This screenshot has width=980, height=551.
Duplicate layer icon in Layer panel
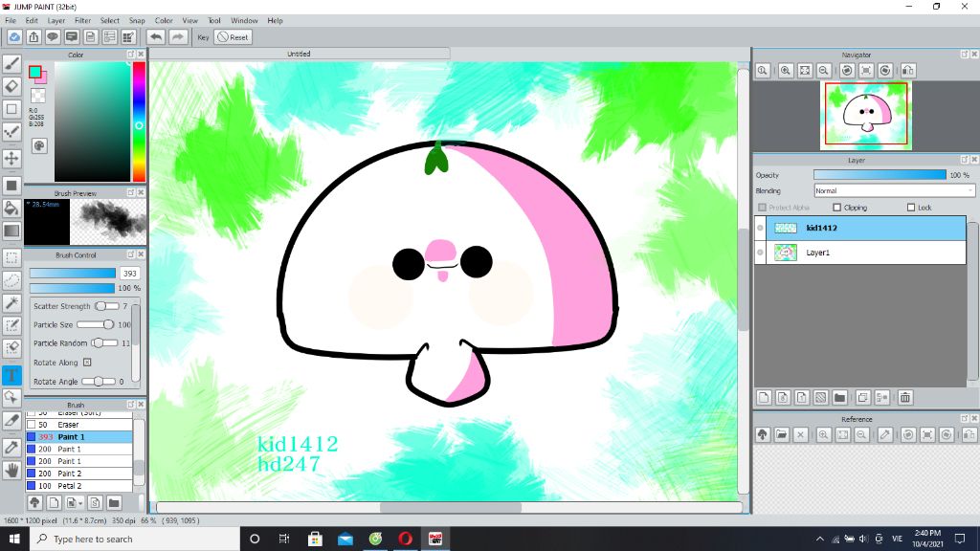coord(862,397)
